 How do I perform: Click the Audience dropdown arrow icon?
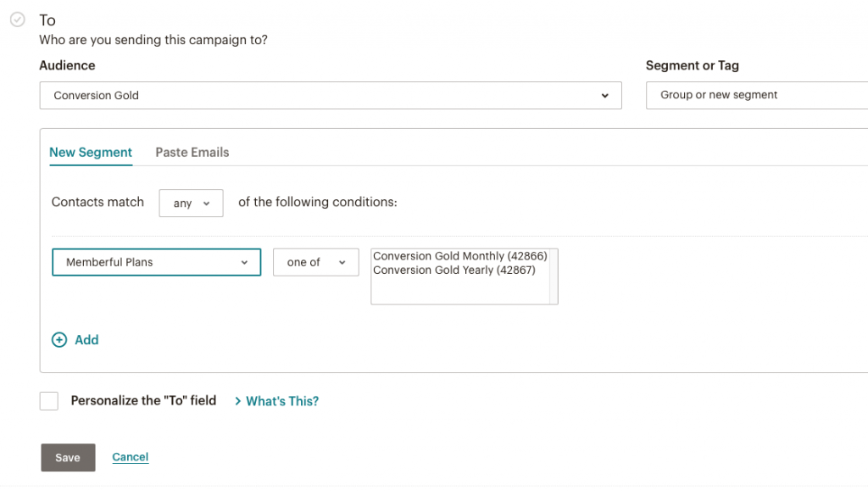click(x=604, y=96)
